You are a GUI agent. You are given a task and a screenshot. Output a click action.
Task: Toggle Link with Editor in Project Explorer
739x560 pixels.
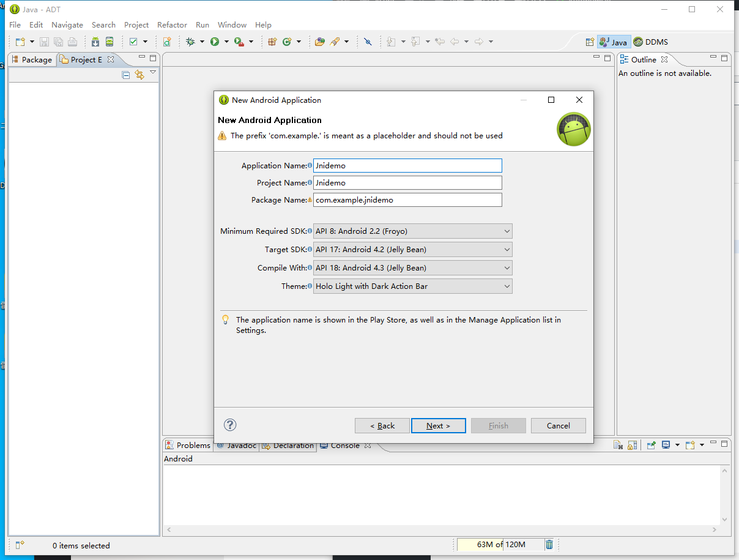click(139, 75)
